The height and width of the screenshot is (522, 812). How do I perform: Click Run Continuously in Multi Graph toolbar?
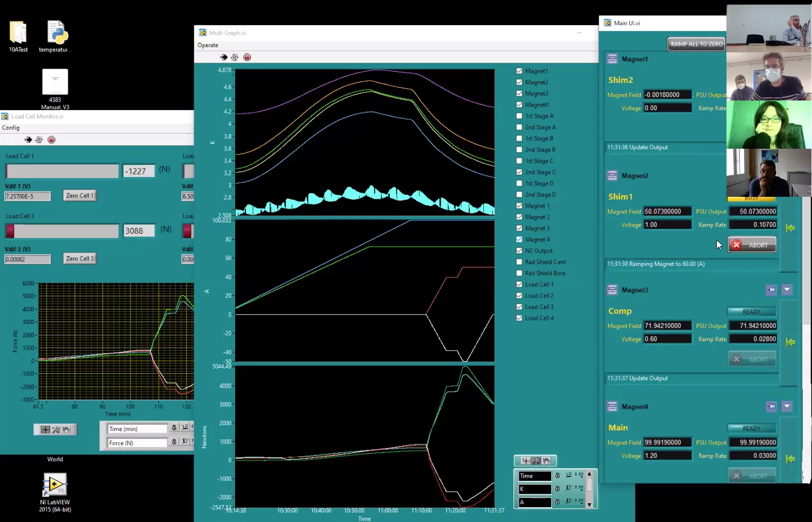[235, 57]
